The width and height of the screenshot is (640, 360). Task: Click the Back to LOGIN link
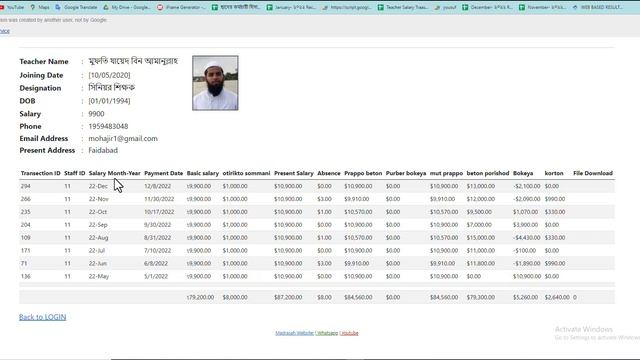(42, 317)
